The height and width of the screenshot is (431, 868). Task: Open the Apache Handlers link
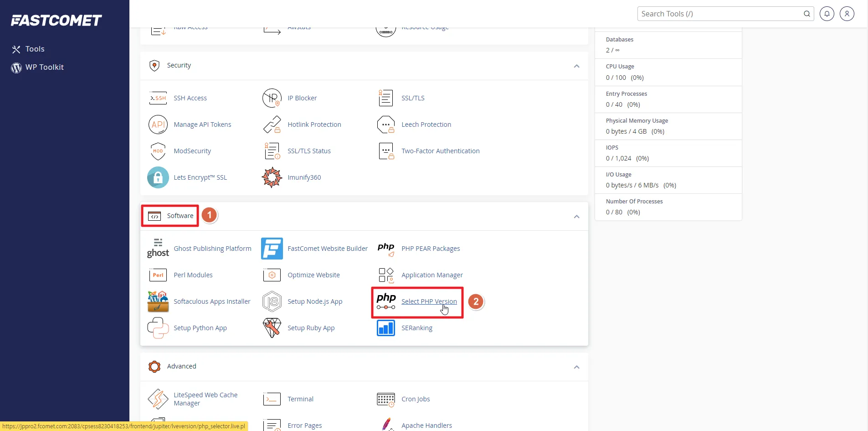tap(427, 426)
